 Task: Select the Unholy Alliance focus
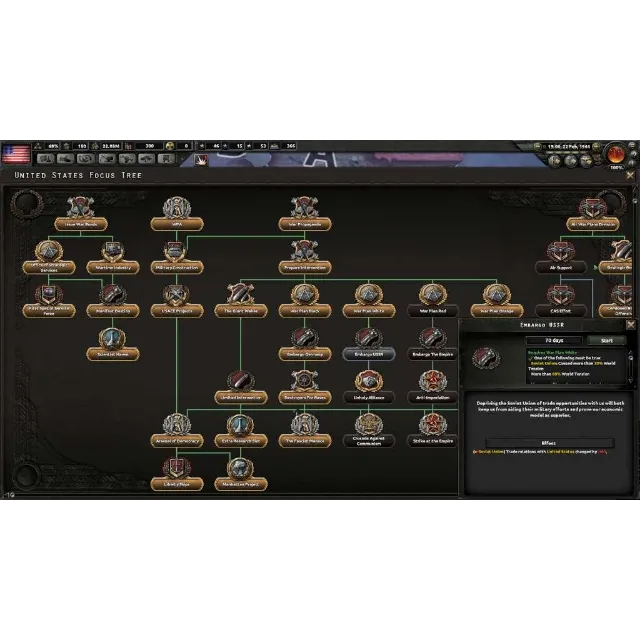(x=369, y=389)
